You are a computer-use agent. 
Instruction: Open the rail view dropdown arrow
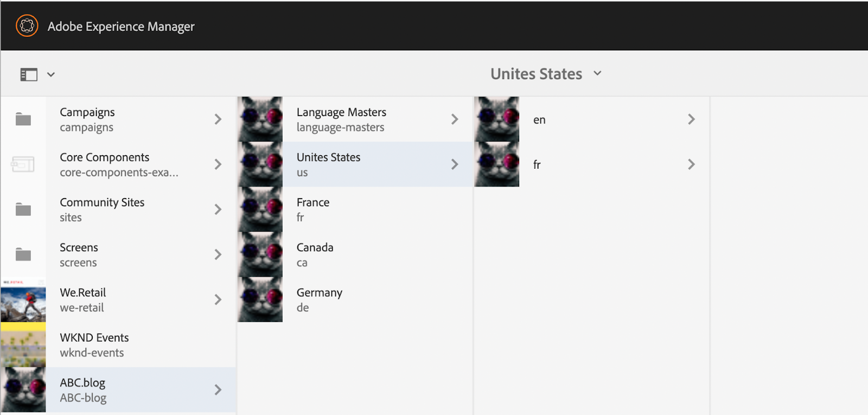51,74
